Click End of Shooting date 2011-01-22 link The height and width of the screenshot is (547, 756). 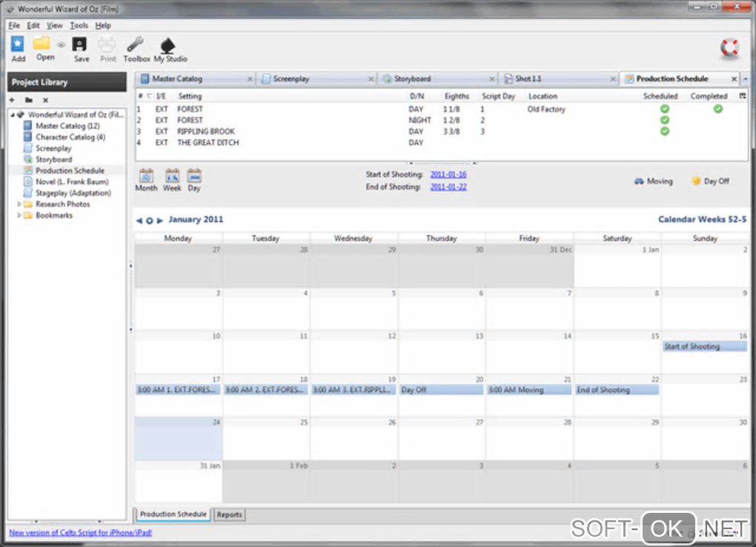(x=448, y=188)
